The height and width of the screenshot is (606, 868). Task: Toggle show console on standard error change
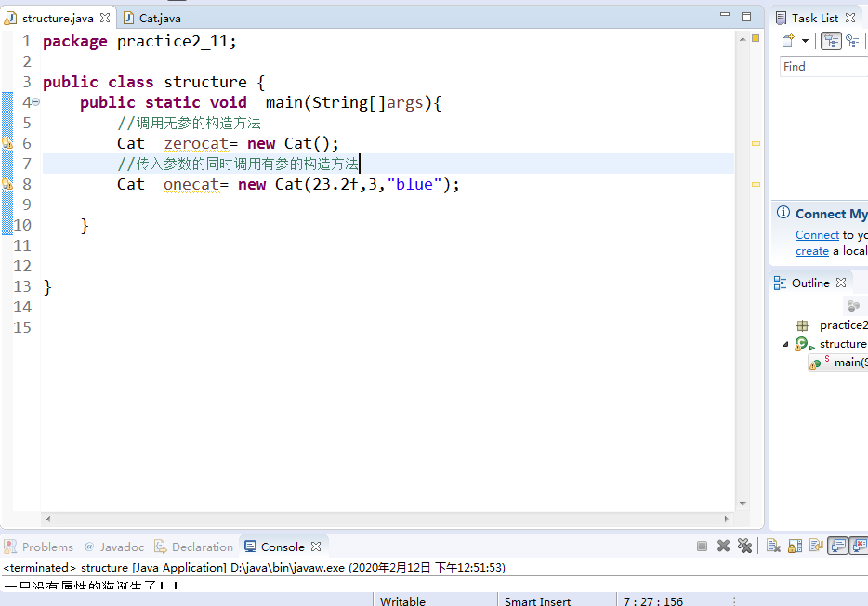click(859, 547)
